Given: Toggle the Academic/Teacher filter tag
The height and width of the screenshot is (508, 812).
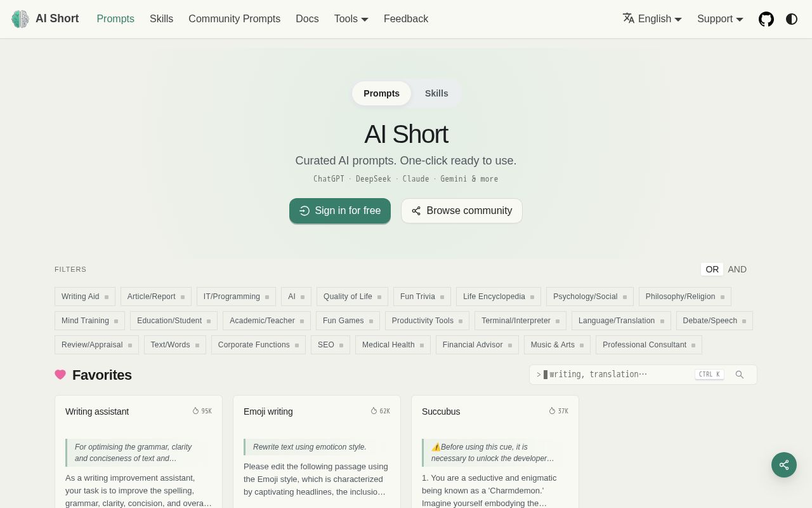Looking at the screenshot, I should click(266, 321).
